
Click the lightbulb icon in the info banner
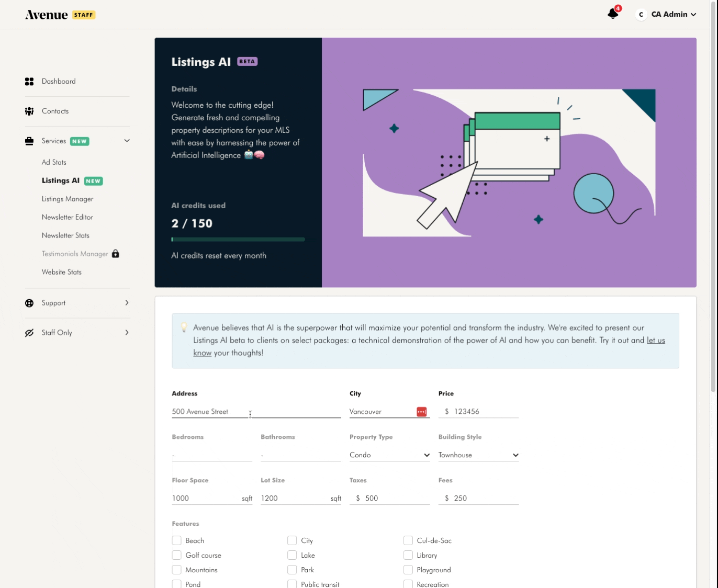point(184,327)
